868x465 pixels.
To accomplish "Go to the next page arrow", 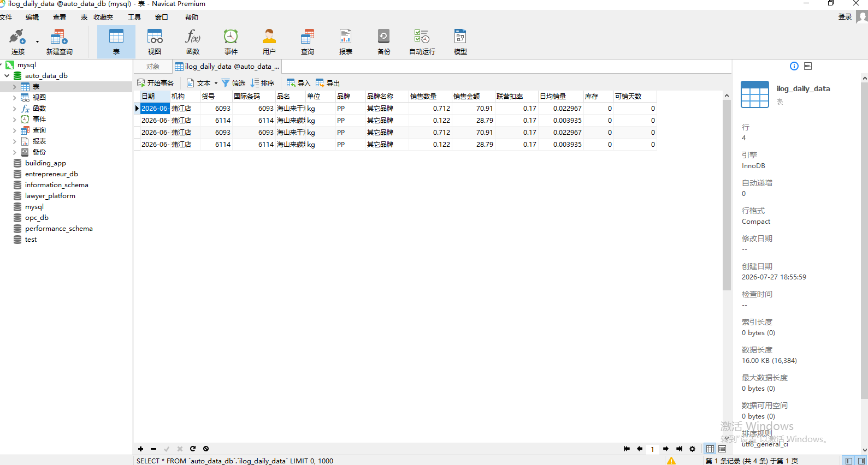I will [x=666, y=449].
